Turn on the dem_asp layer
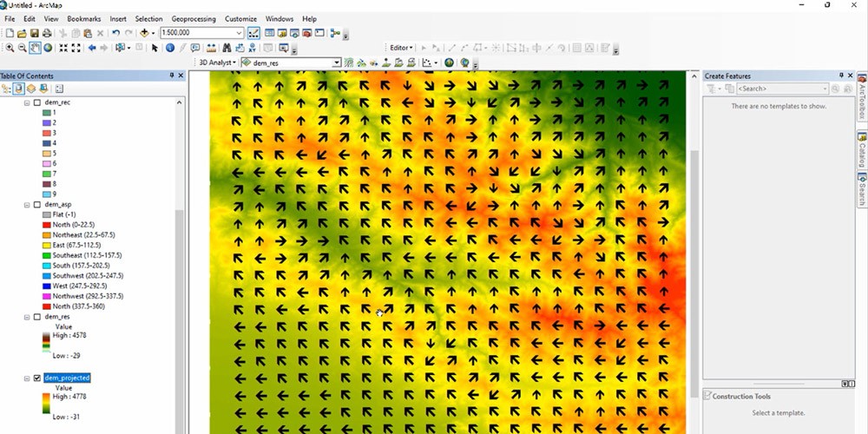868x434 pixels. click(36, 204)
